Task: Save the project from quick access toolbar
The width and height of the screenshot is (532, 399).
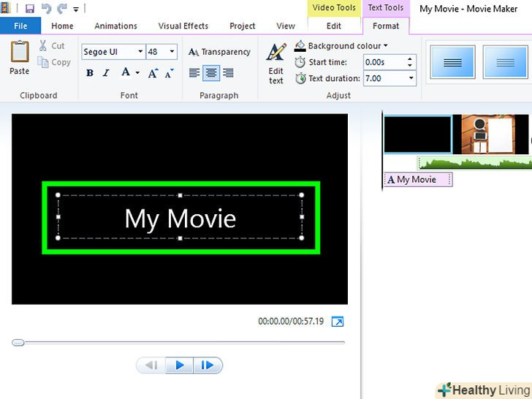Action: 30,9
